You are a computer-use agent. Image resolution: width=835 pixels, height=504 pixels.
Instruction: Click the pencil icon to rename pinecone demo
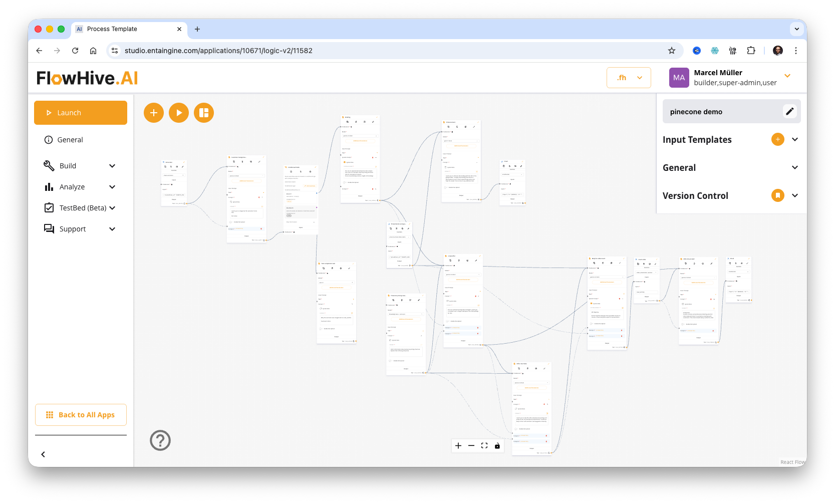[790, 111]
